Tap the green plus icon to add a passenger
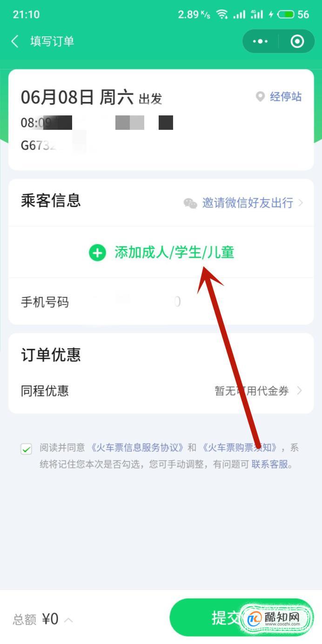 click(97, 253)
